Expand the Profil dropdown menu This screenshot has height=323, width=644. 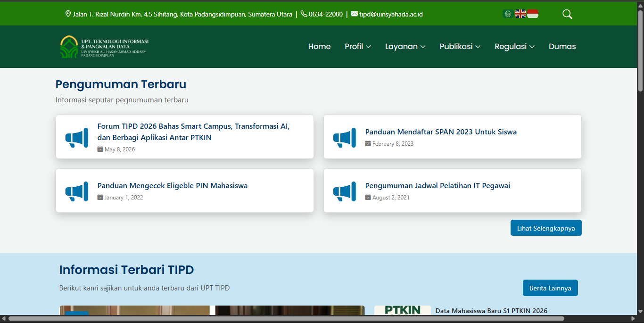(x=358, y=46)
